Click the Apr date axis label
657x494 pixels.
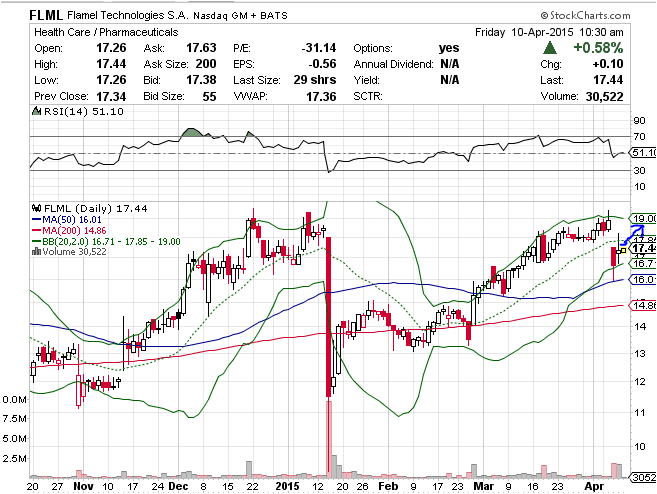tap(594, 486)
